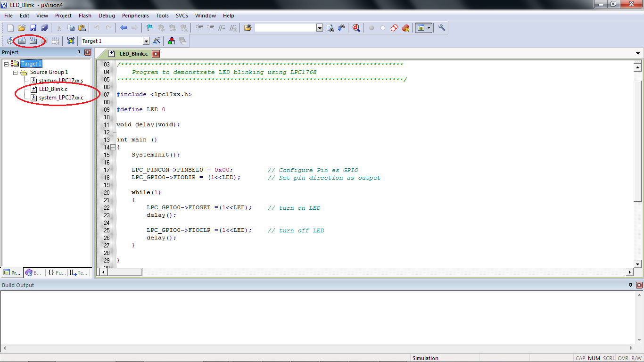Start the debug session with the magnifier d icon
Screen dimensions: 644x362
[356, 28]
